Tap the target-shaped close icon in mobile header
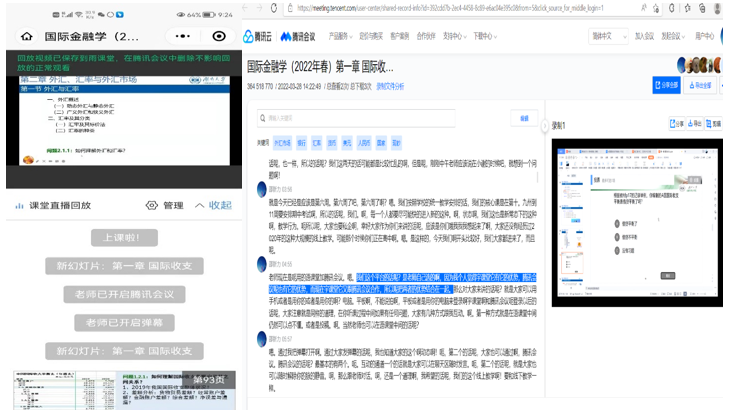This screenshot has width=732, height=416. [219, 36]
